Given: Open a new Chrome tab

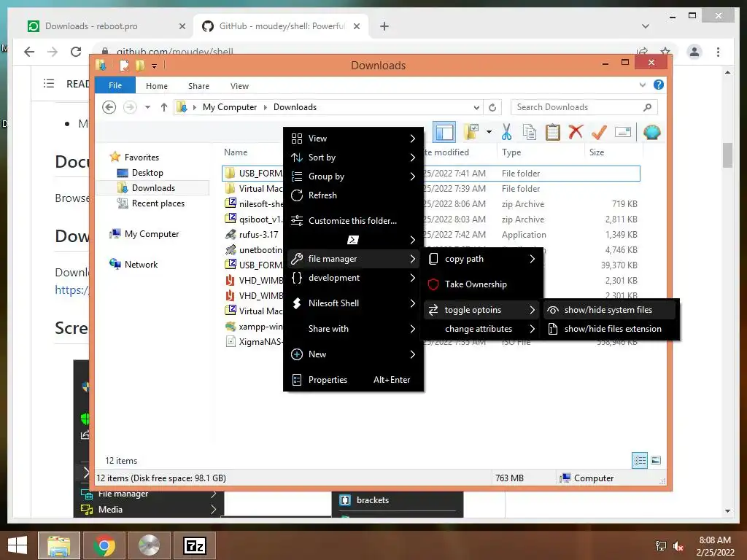Looking at the screenshot, I should pos(384,26).
